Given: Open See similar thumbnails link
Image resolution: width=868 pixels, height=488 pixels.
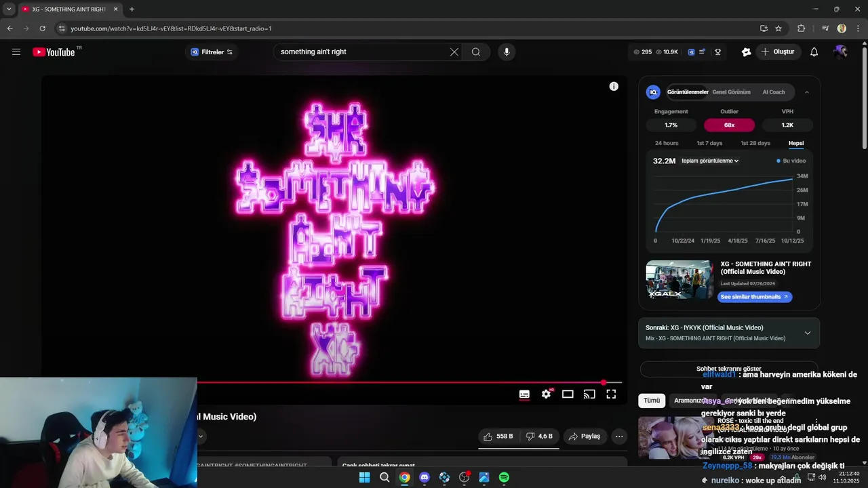Looking at the screenshot, I should 755,297.
